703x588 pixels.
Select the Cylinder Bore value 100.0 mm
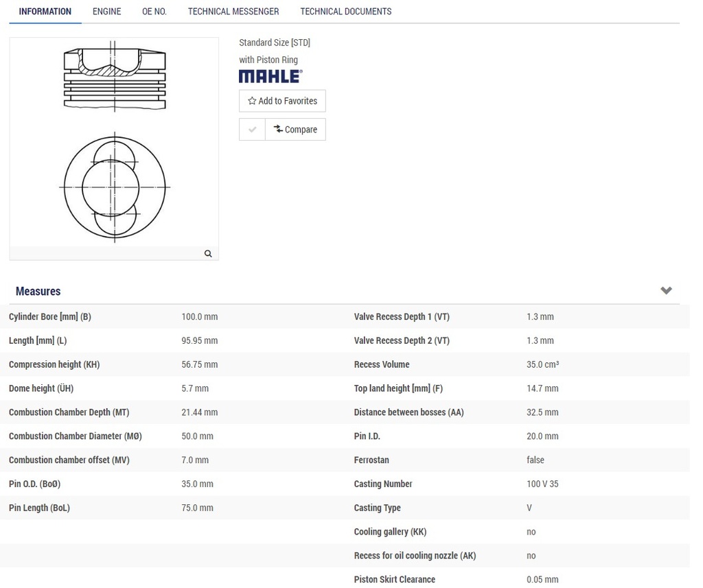[199, 317]
